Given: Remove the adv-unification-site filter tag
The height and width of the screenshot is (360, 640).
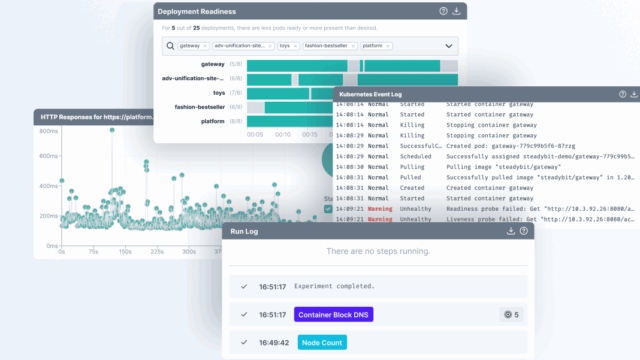Looking at the screenshot, I should point(270,46).
